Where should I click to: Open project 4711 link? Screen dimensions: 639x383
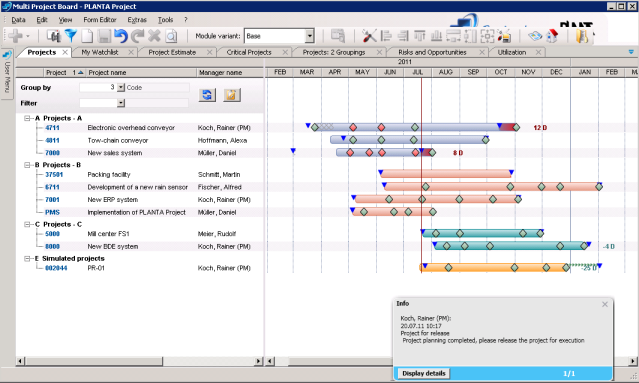(x=52, y=128)
